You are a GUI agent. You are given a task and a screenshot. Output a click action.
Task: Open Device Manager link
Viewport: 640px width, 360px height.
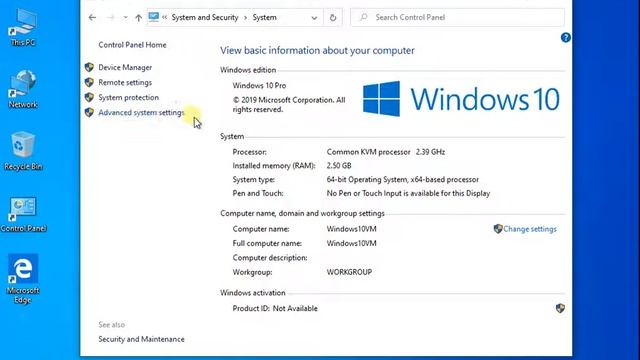point(125,67)
